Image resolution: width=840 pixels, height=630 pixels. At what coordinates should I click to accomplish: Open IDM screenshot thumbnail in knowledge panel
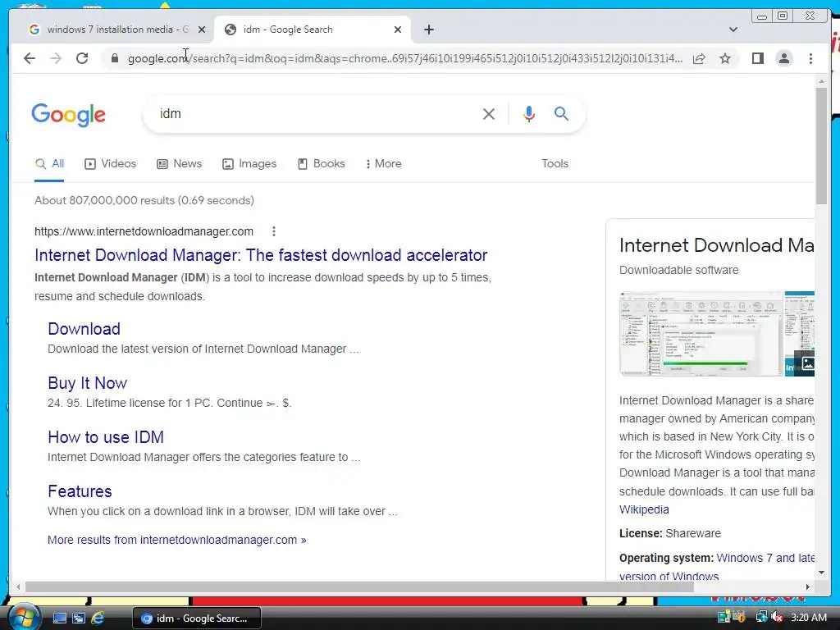pyautogui.click(x=701, y=334)
